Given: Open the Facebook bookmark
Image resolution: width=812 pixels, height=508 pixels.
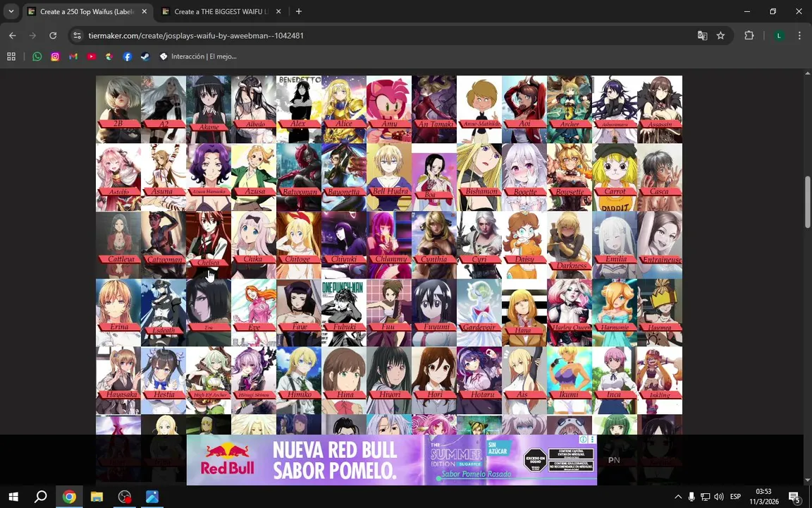Looking at the screenshot, I should tap(128, 56).
